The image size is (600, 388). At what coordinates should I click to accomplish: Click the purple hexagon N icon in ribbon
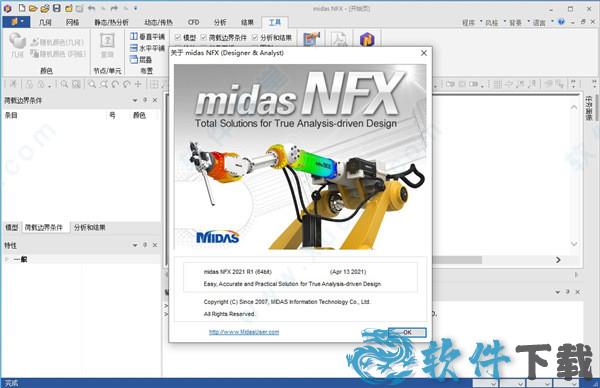(367, 39)
